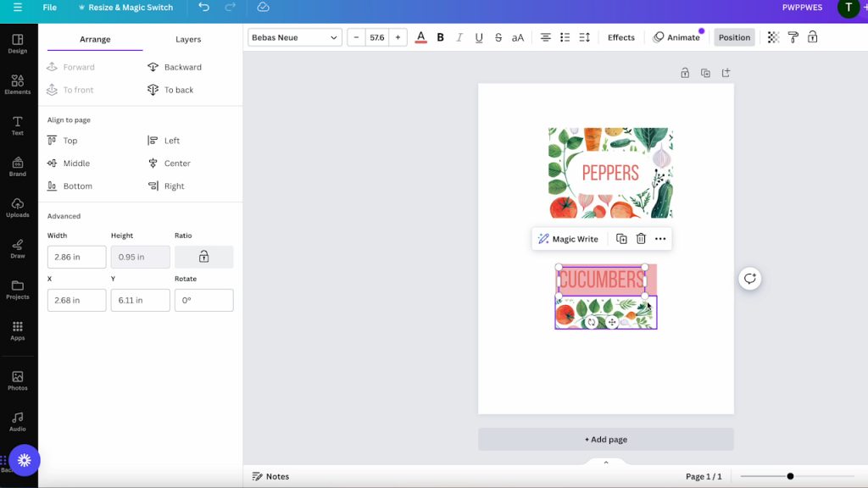The image size is (868, 488).
Task: Toggle underline on selected text
Action: point(479,37)
